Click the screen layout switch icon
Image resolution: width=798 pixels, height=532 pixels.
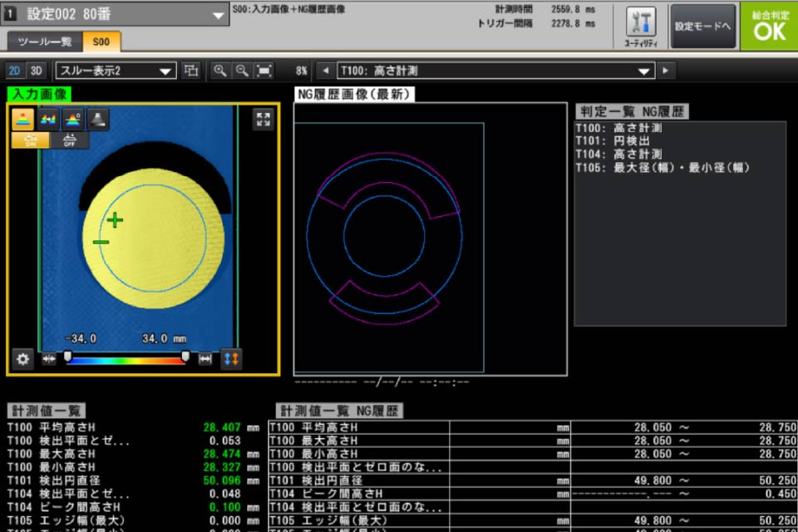coord(191,71)
